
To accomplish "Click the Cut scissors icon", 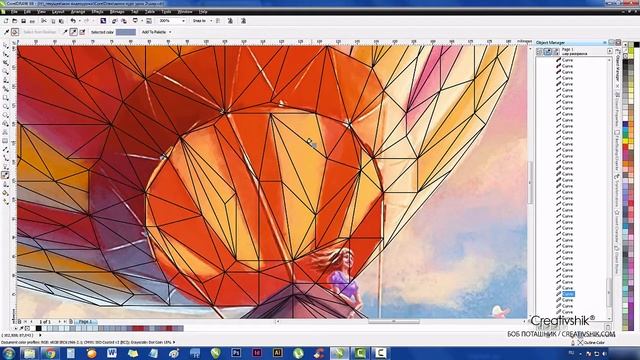I will 44,20.
